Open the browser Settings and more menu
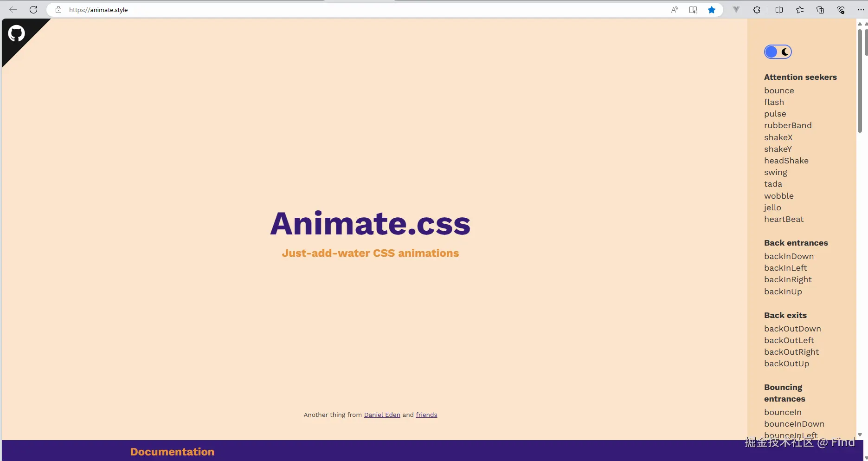The image size is (868, 461). (861, 10)
